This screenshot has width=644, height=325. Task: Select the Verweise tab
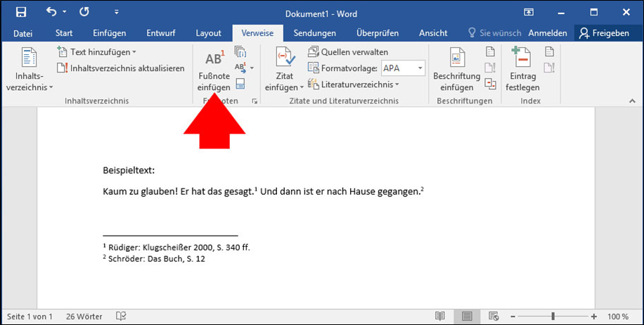tap(257, 33)
